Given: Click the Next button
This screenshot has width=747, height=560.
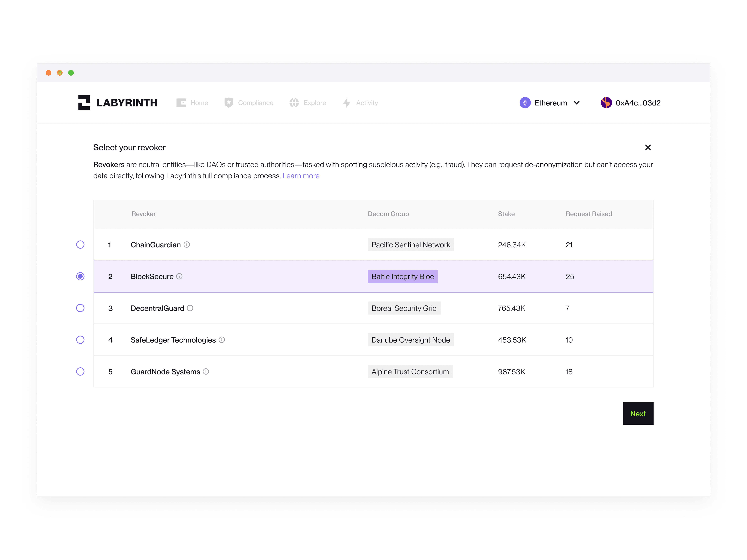Looking at the screenshot, I should tap(638, 413).
